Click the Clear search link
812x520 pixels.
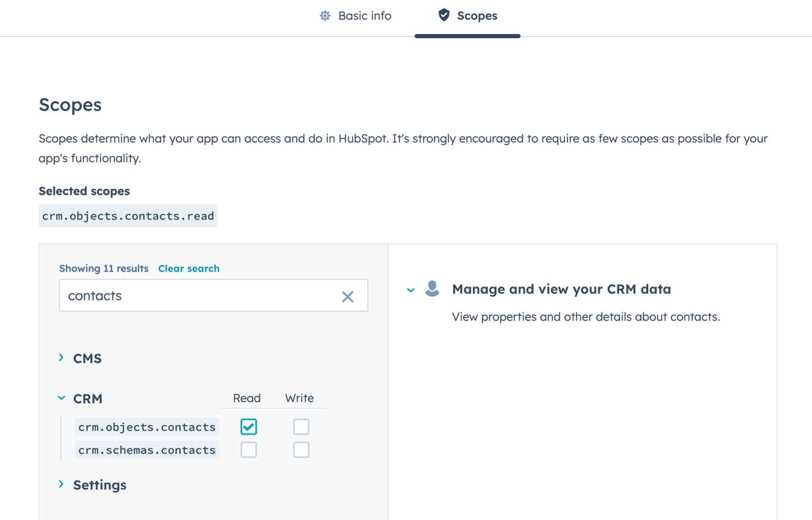tap(189, 268)
